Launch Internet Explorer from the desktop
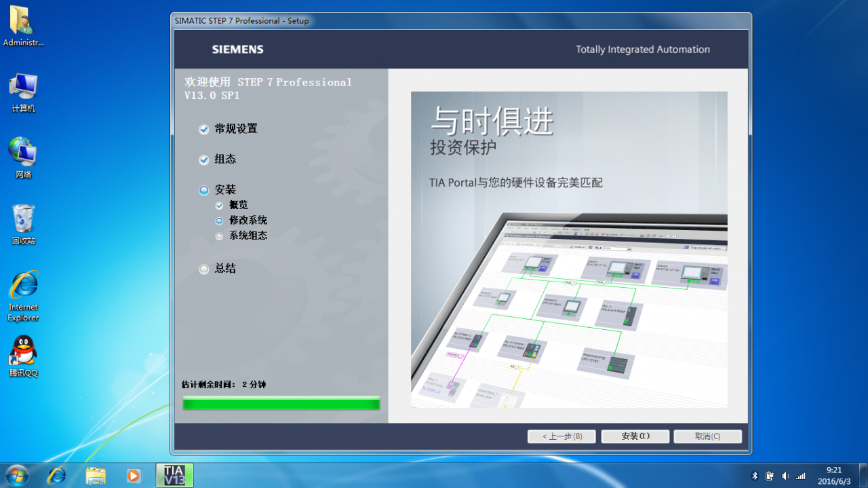The image size is (868, 488). click(23, 296)
